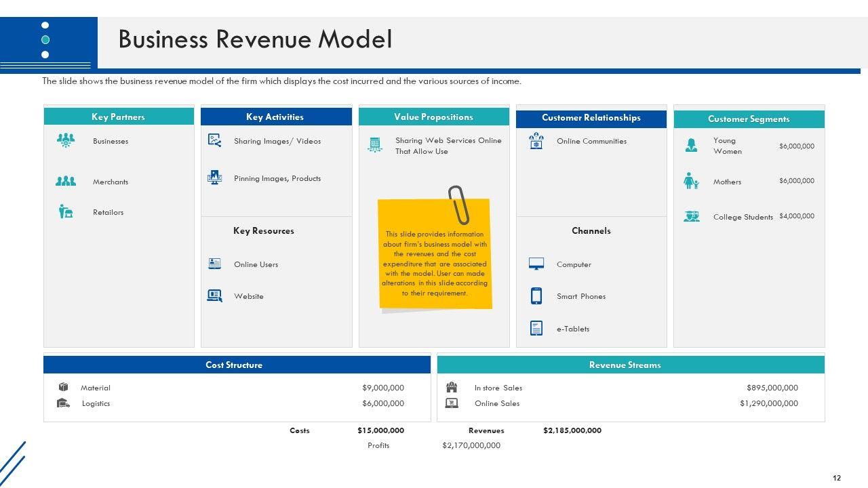The image size is (868, 488).
Task: Select the Smart Phones icon
Action: [536, 296]
